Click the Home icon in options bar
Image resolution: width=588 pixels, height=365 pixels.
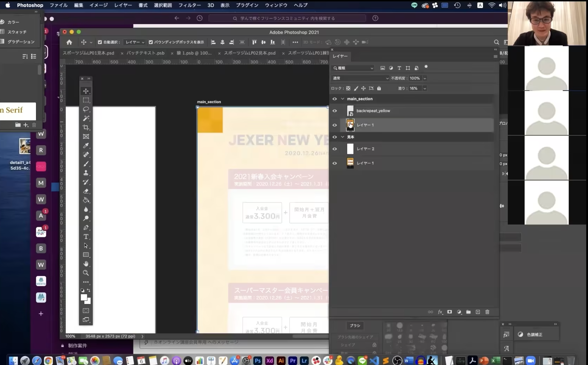tap(69, 42)
